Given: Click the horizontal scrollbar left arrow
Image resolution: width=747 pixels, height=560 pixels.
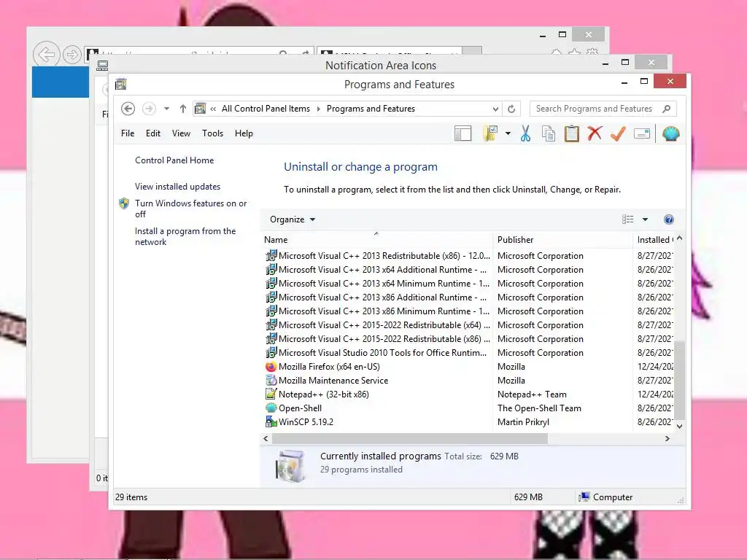Looking at the screenshot, I should pos(266,438).
